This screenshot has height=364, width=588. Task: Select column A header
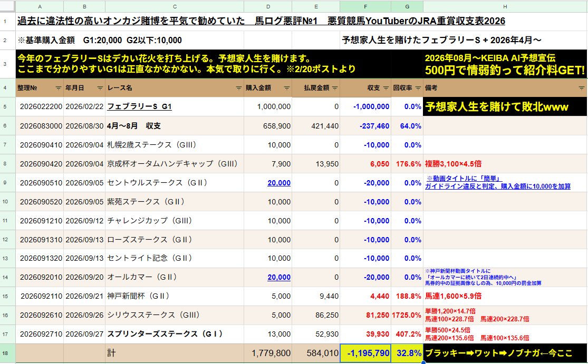click(40, 6)
